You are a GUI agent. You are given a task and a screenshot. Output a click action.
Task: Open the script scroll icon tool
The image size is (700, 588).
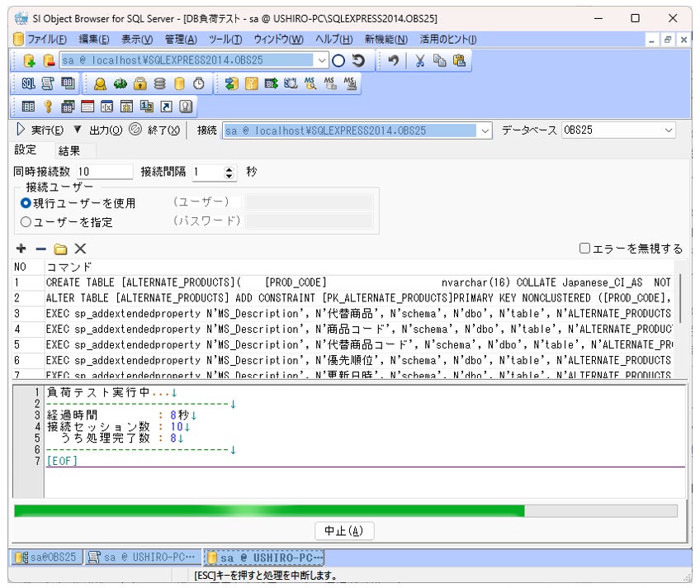click(x=48, y=83)
